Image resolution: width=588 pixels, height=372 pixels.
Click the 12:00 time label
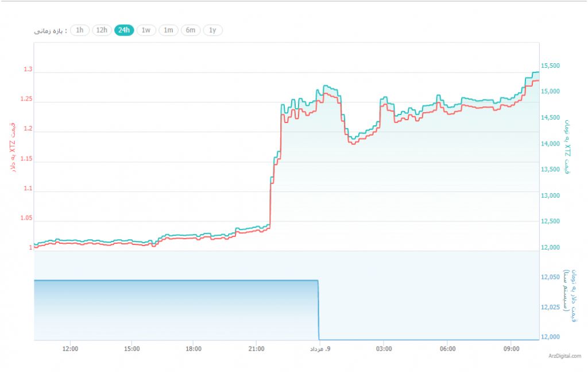[69, 348]
